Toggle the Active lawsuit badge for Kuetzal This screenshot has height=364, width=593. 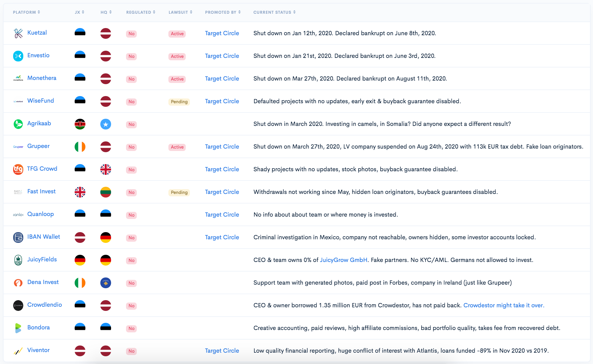pos(177,34)
